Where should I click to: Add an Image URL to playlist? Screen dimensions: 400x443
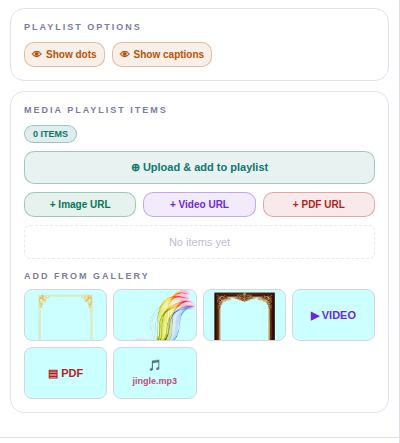pos(80,204)
